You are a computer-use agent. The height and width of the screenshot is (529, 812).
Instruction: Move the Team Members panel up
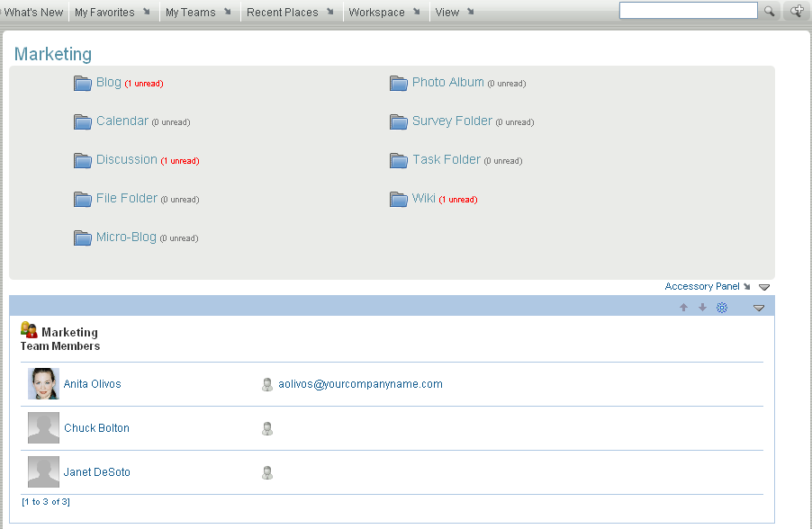pos(683,307)
